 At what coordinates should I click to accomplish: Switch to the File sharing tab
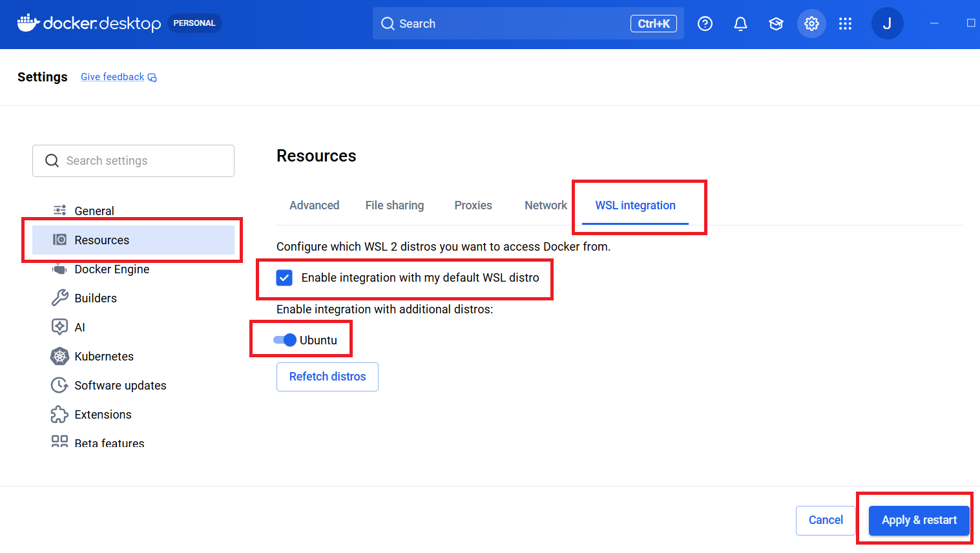point(395,205)
